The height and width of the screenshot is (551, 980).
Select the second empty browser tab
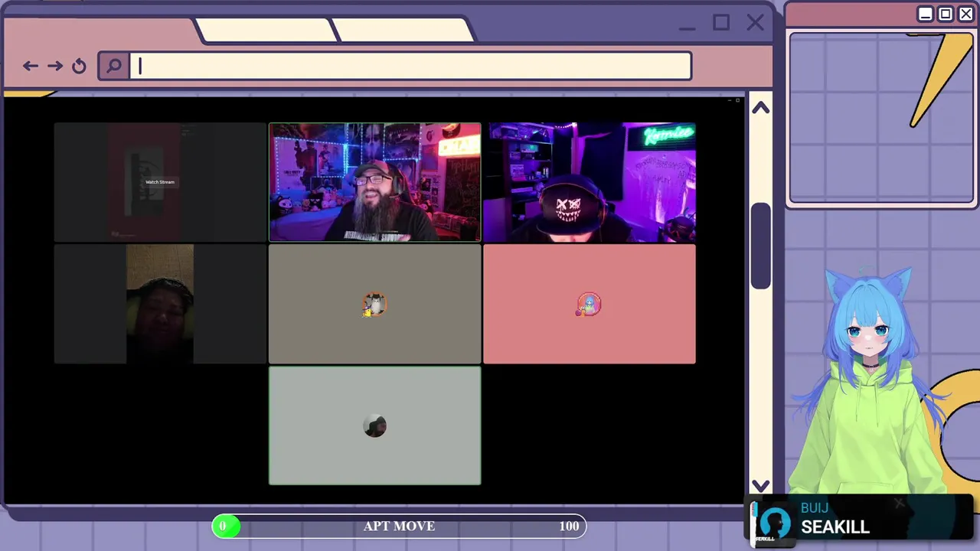(403, 29)
